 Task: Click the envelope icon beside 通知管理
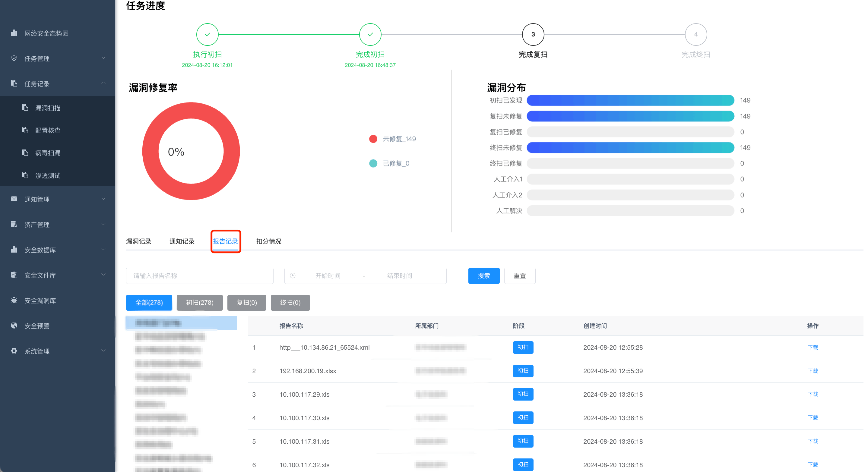(14, 199)
